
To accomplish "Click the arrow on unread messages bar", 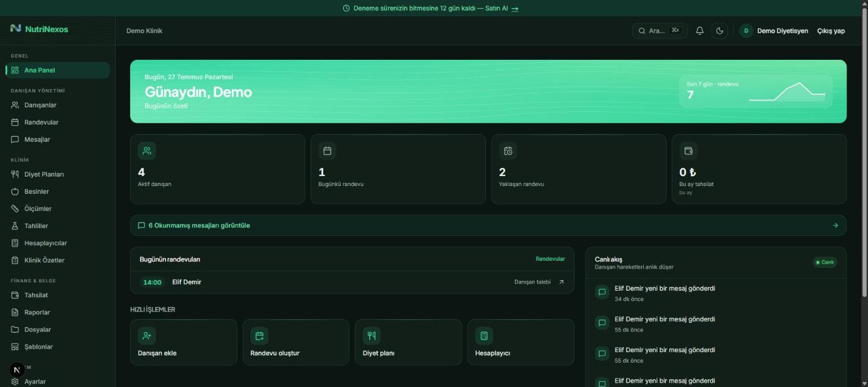I will coord(835,225).
